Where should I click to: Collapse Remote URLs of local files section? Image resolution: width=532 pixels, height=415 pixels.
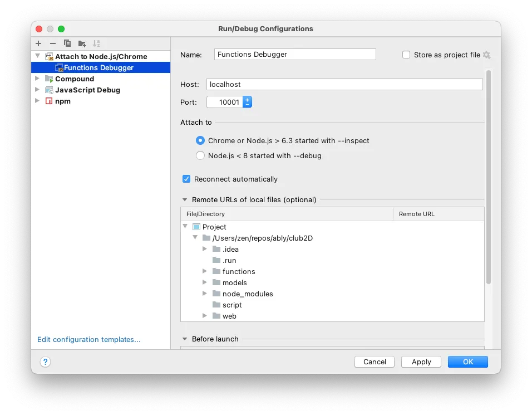185,199
